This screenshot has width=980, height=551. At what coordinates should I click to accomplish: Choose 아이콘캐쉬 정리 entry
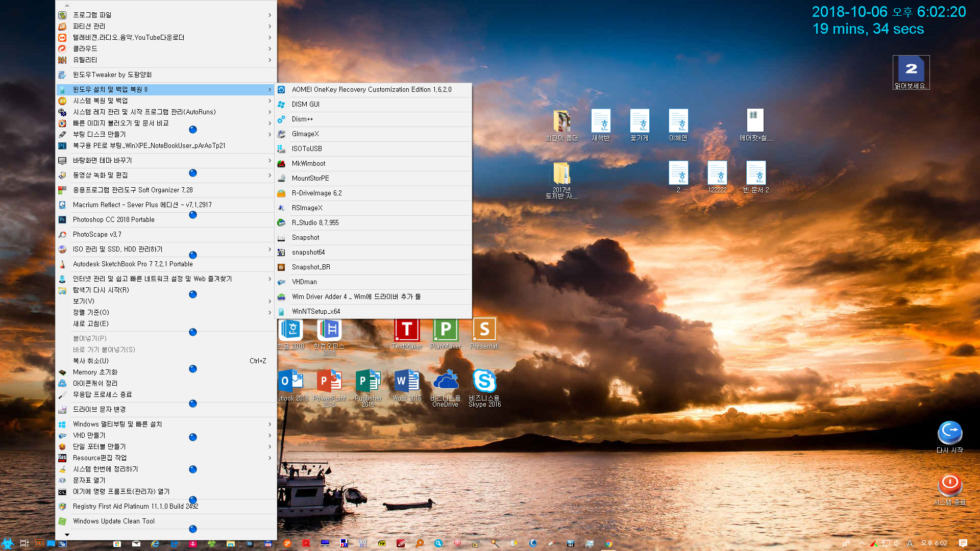[166, 383]
